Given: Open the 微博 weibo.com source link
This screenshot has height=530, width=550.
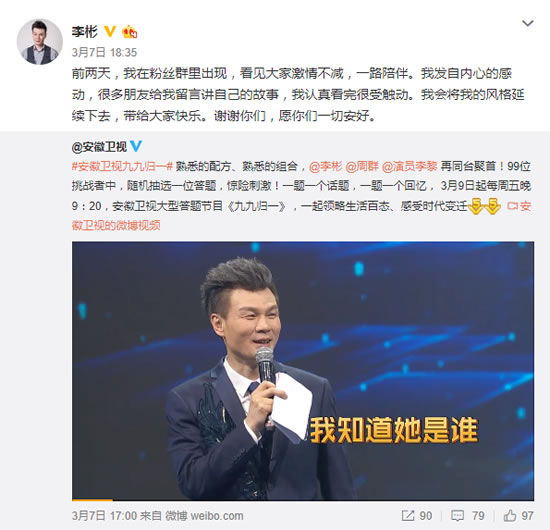Looking at the screenshot, I should tap(204, 516).
